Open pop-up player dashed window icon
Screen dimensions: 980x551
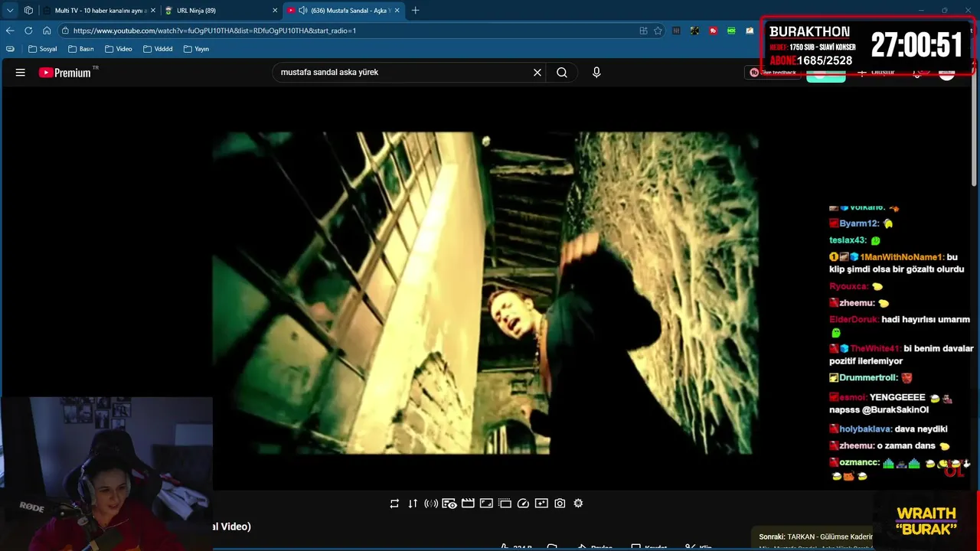point(505,504)
